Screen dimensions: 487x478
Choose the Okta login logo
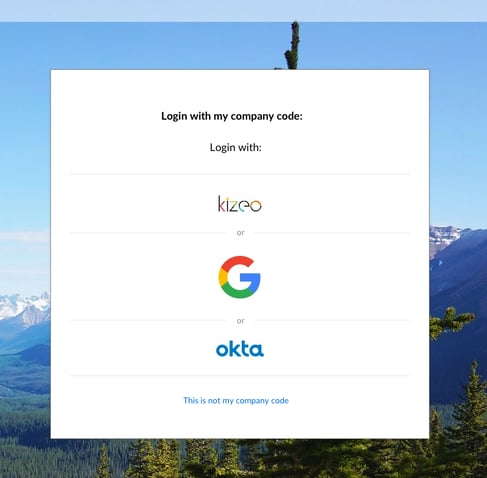240,349
